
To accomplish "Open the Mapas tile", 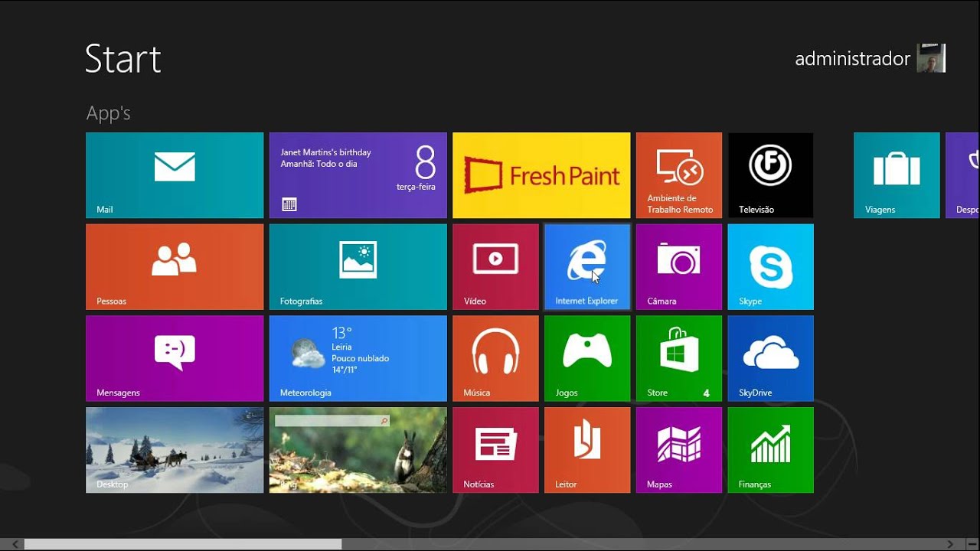I will [x=679, y=450].
